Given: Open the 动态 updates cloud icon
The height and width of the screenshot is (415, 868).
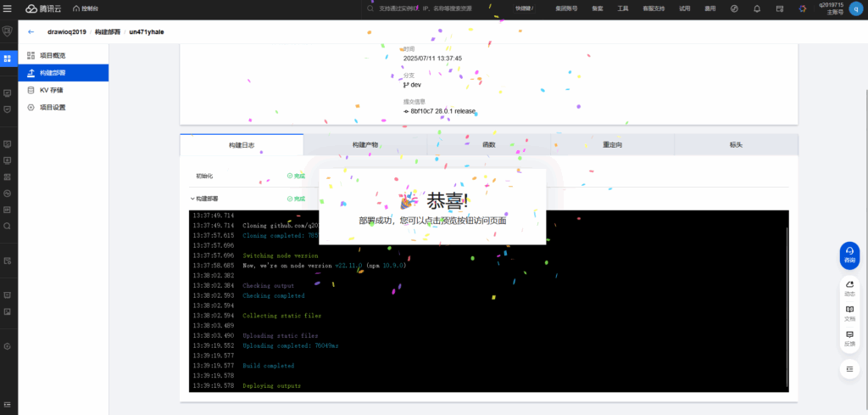Looking at the screenshot, I should pos(849,289).
